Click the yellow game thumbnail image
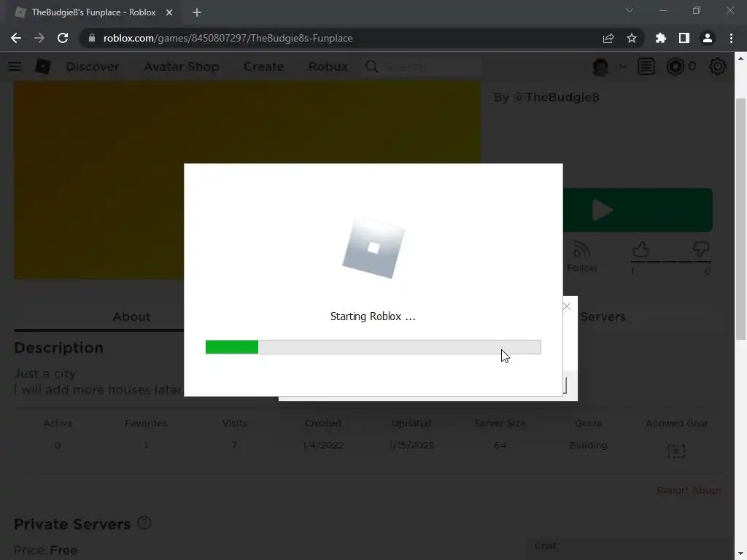The image size is (747, 560). 247,180
